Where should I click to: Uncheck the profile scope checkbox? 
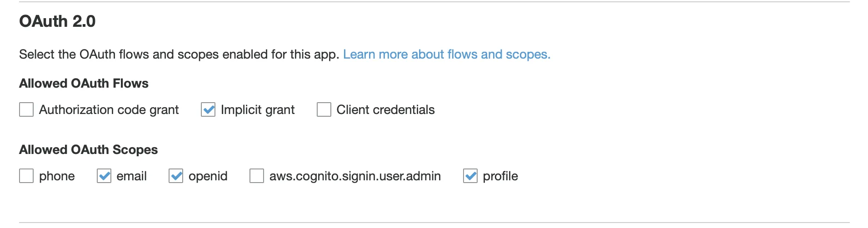coord(470,176)
